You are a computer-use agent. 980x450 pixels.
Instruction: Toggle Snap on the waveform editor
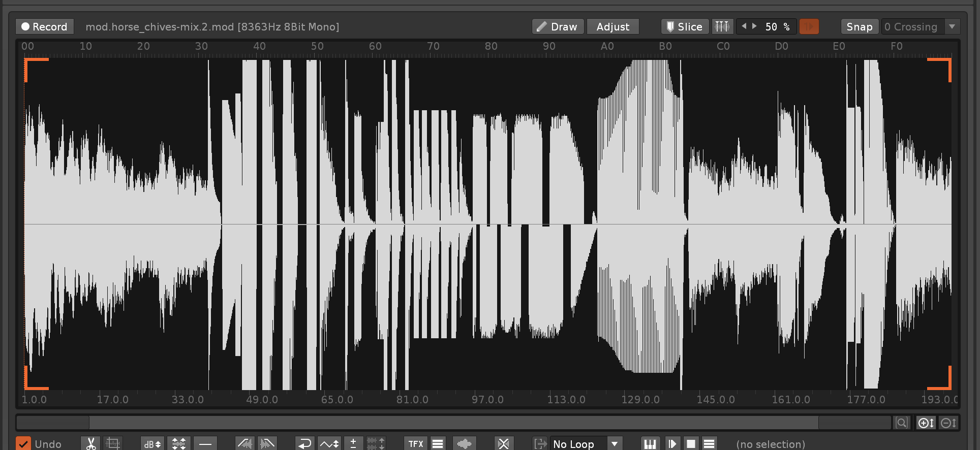859,26
